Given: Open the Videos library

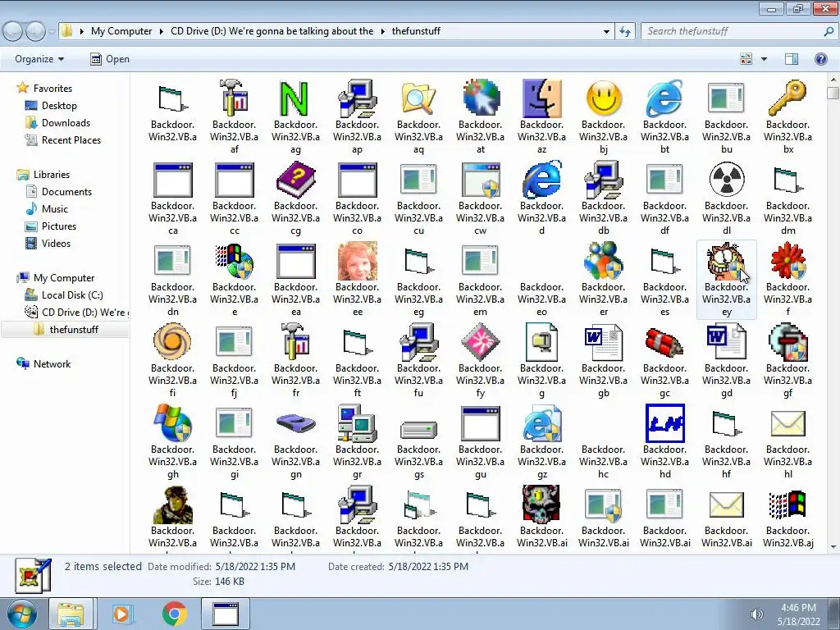Looking at the screenshot, I should point(56,243).
